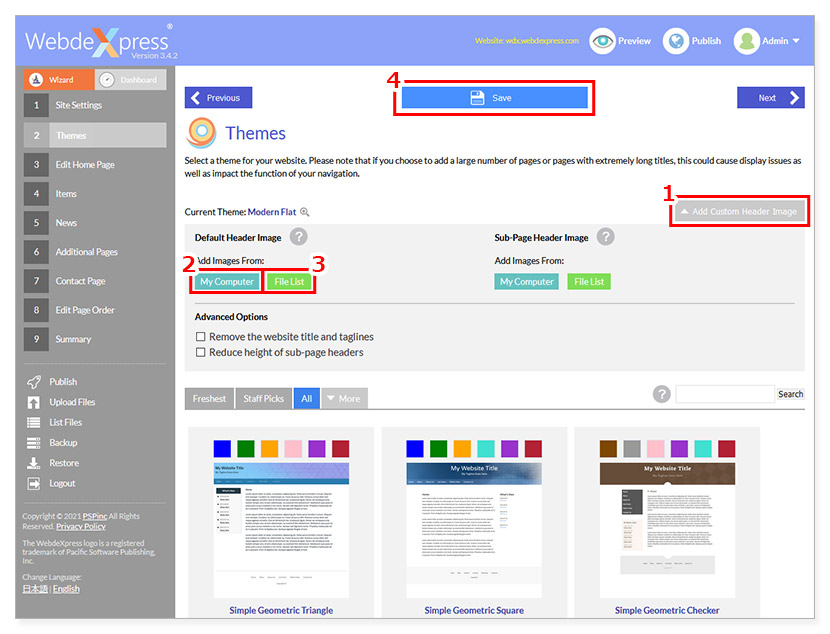The image size is (830, 634).
Task: Click the Publish rocket icon in sidebar
Action: [x=34, y=382]
